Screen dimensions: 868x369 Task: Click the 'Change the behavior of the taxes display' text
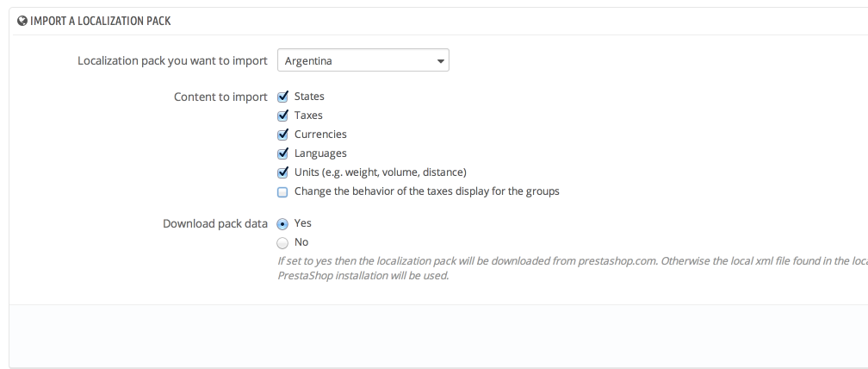click(426, 191)
